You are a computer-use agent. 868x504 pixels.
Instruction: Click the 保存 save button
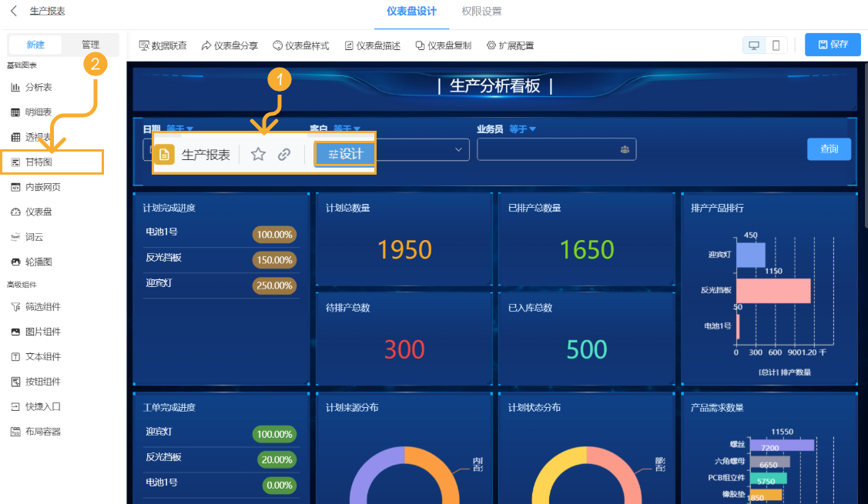pos(833,45)
